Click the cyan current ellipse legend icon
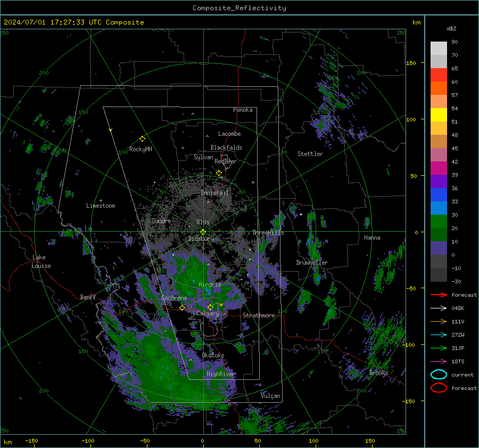479x448 pixels. pyautogui.click(x=439, y=374)
